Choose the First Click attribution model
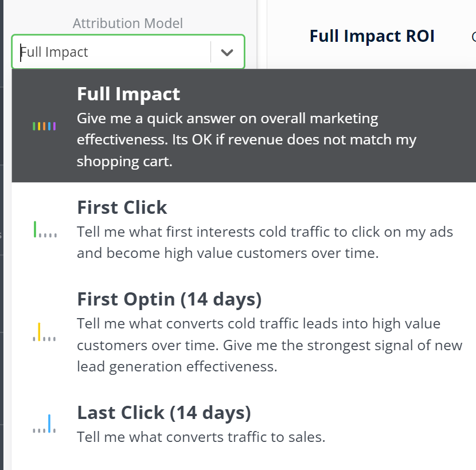The height and width of the screenshot is (470, 476). pos(244,229)
